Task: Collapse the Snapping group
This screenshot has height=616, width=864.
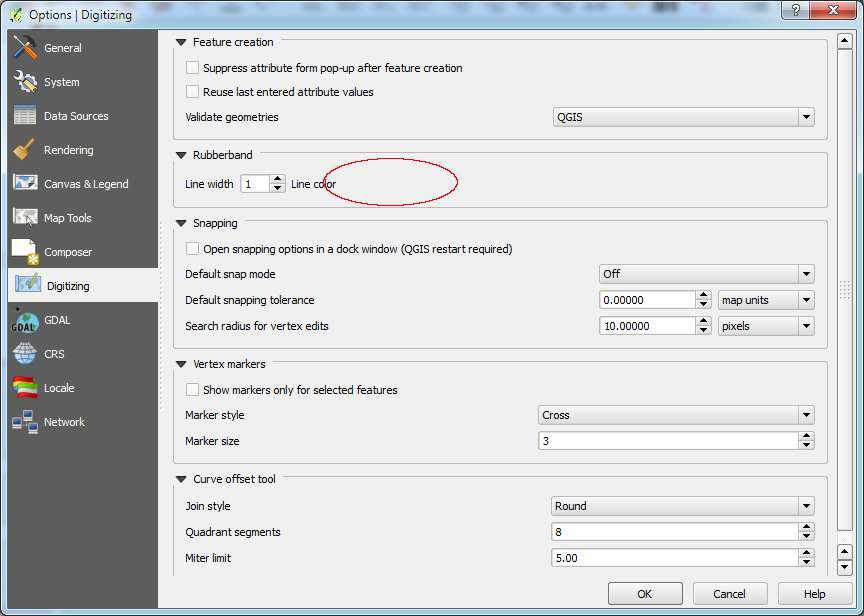Action: [x=181, y=224]
